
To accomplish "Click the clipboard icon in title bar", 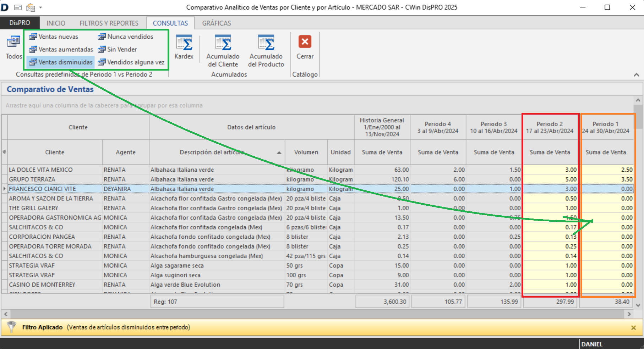I will [x=31, y=7].
